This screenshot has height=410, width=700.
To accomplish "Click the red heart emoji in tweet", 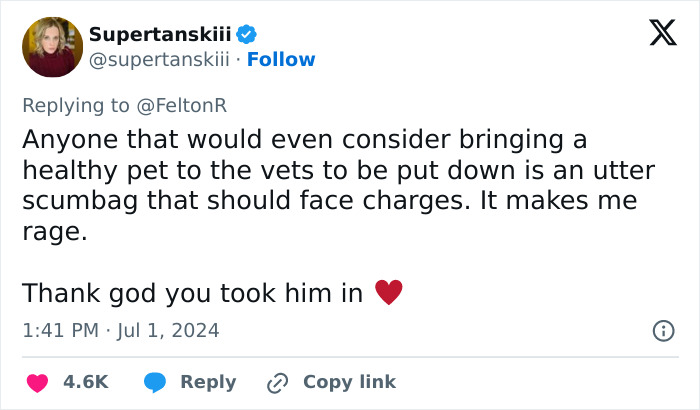I will (388, 293).
